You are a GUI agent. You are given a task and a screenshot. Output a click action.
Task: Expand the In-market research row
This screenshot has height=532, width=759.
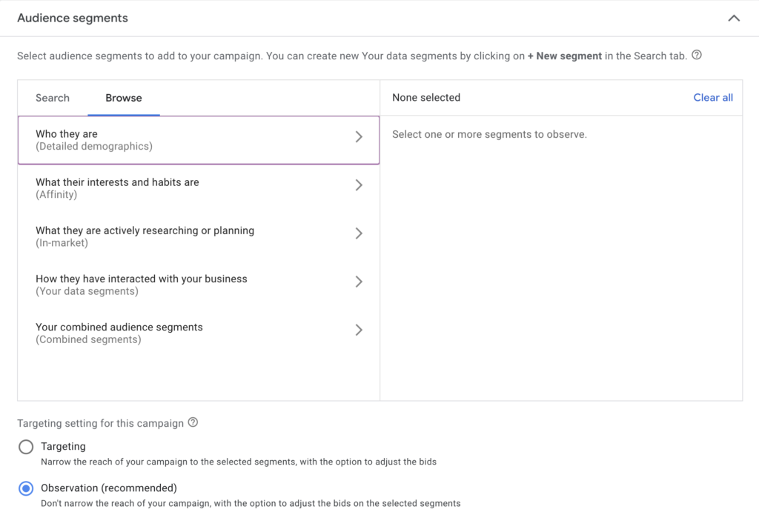pyautogui.click(x=359, y=233)
